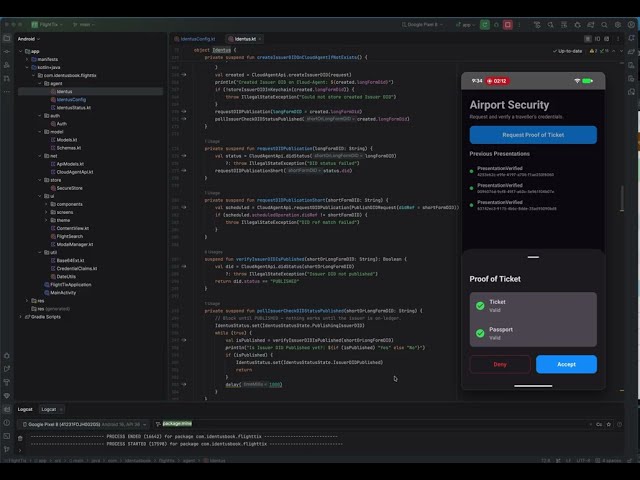The image size is (640, 480).
Task: Click the warnings count indicator in editor
Action: (593, 51)
